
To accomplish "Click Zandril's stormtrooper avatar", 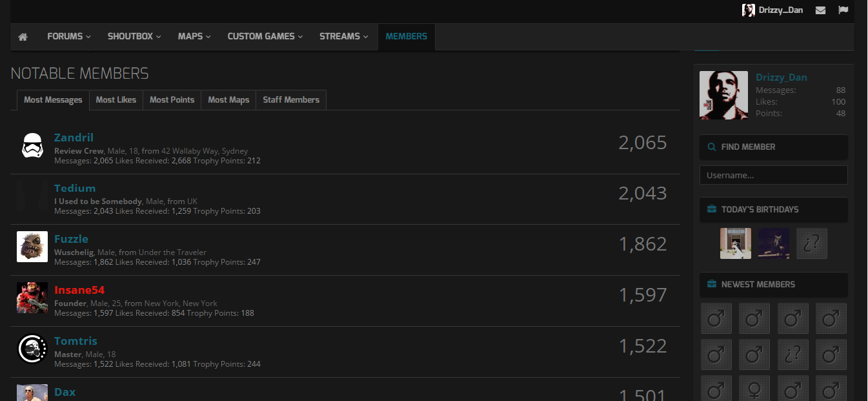I will click(32, 147).
